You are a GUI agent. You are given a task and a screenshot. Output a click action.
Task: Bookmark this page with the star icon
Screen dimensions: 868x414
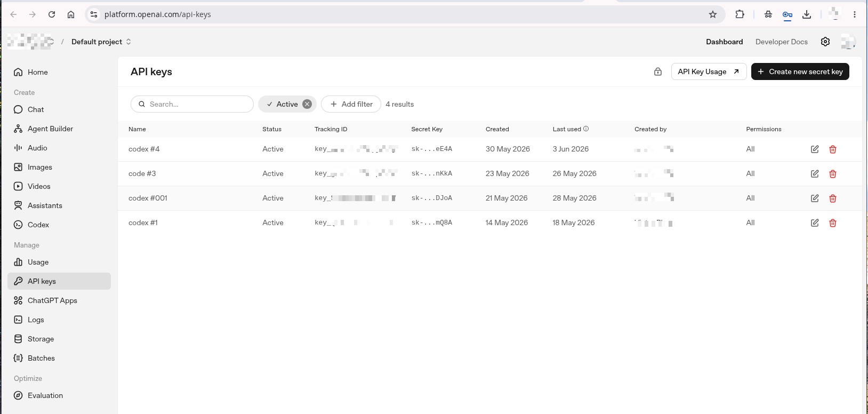click(x=713, y=14)
